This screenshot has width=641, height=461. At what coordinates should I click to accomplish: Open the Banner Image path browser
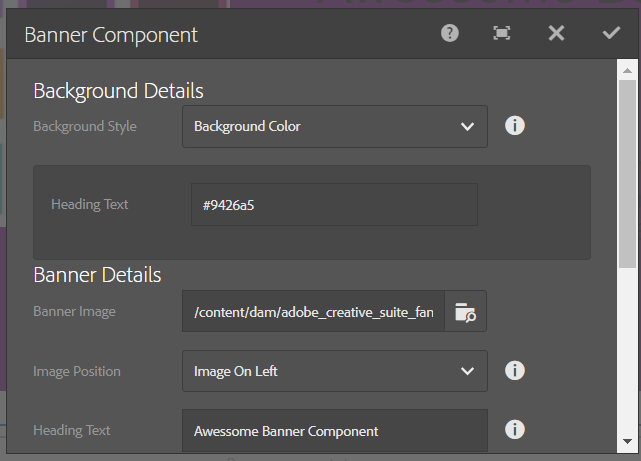pyautogui.click(x=466, y=312)
